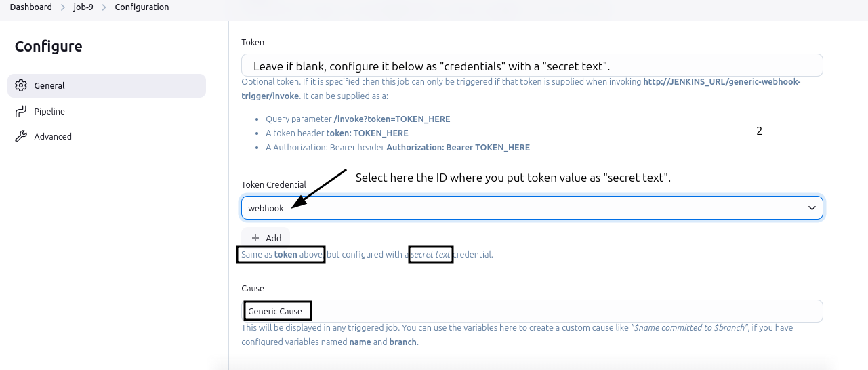This screenshot has height=370, width=868.
Task: Switch to the General section
Action: click(x=49, y=86)
